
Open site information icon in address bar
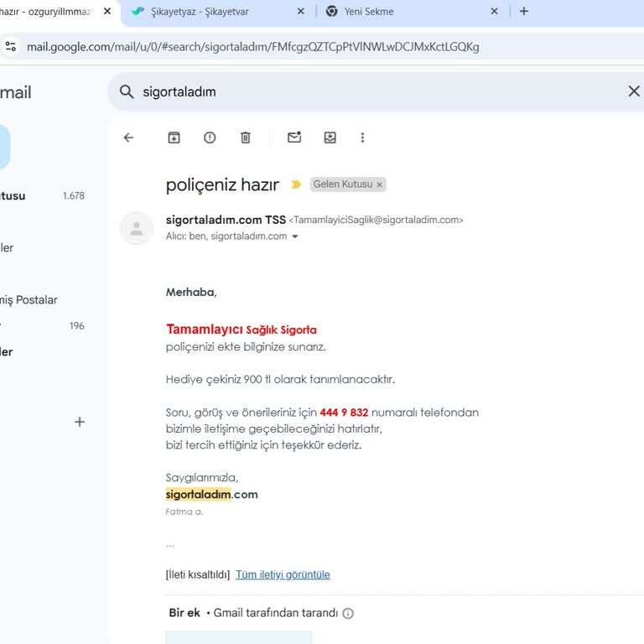point(11,46)
